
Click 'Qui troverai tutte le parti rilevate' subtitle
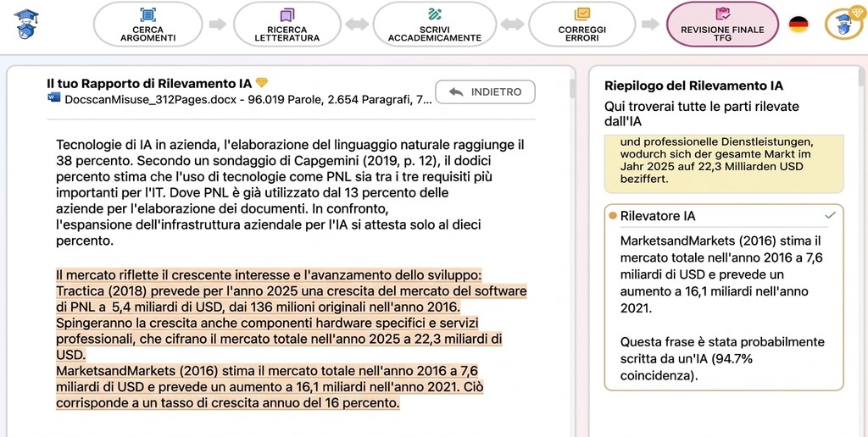click(x=702, y=113)
